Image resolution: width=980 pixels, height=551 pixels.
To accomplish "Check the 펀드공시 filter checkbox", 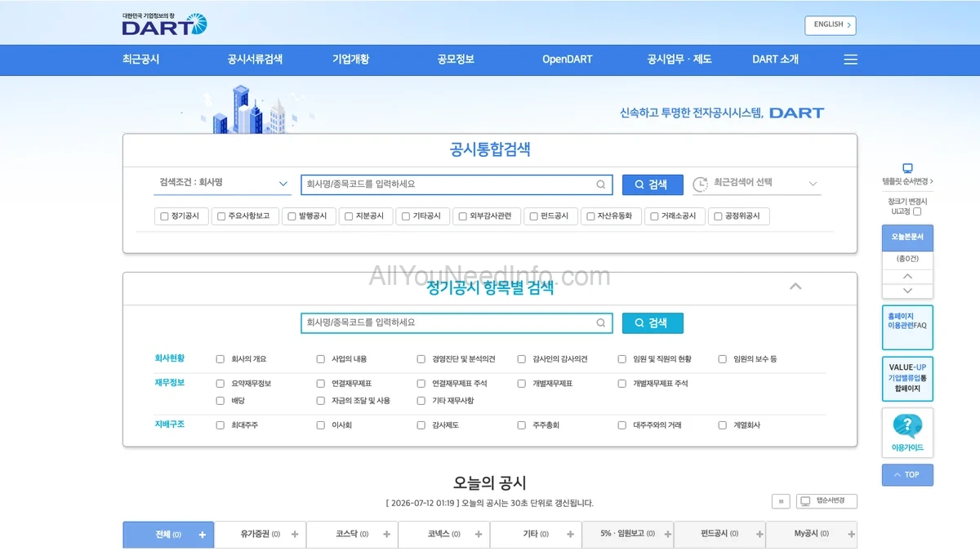I will pos(533,216).
